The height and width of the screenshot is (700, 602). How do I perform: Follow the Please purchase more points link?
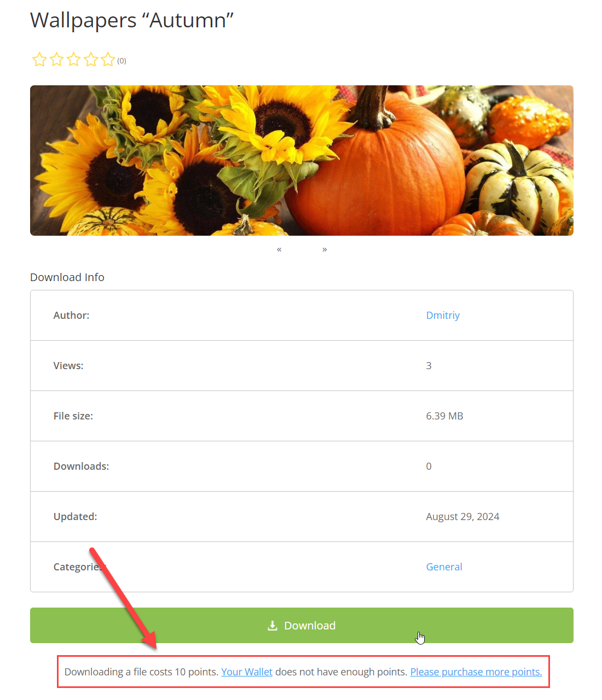pos(476,672)
